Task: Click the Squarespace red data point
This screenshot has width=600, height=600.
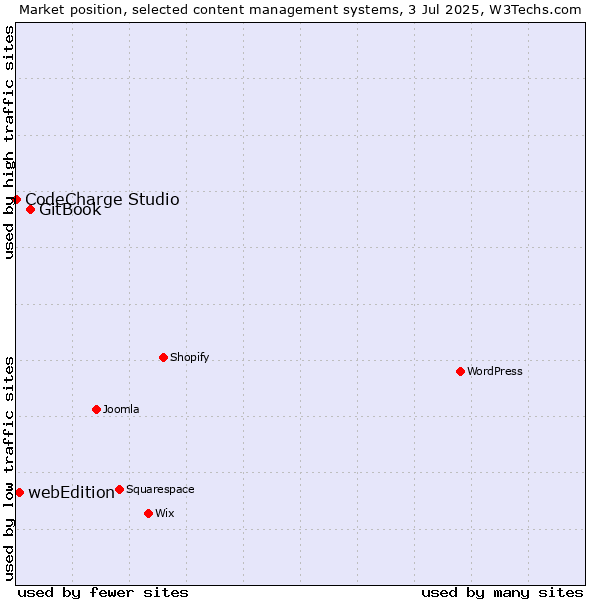Action: click(x=119, y=489)
